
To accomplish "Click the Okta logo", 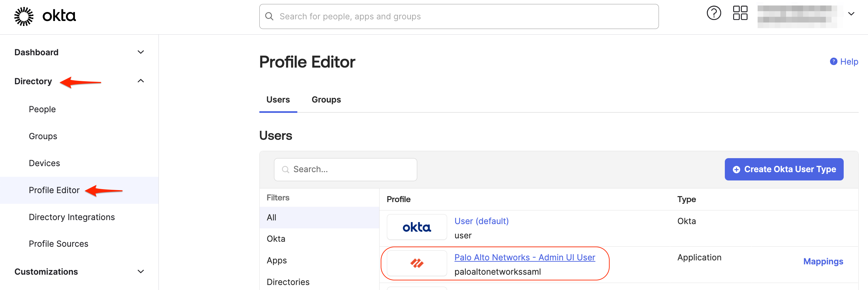I will pos(45,16).
